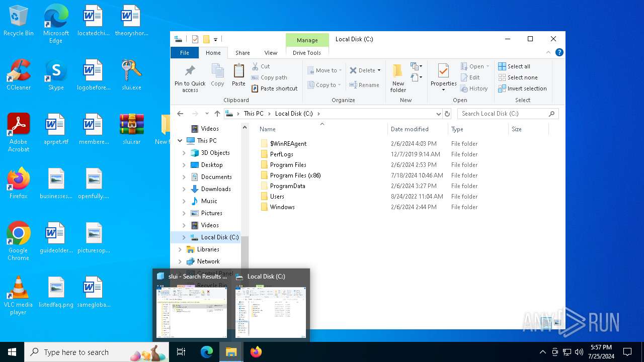
Task: Select the Local Disk (C:) window thumbnail
Action: (271, 306)
